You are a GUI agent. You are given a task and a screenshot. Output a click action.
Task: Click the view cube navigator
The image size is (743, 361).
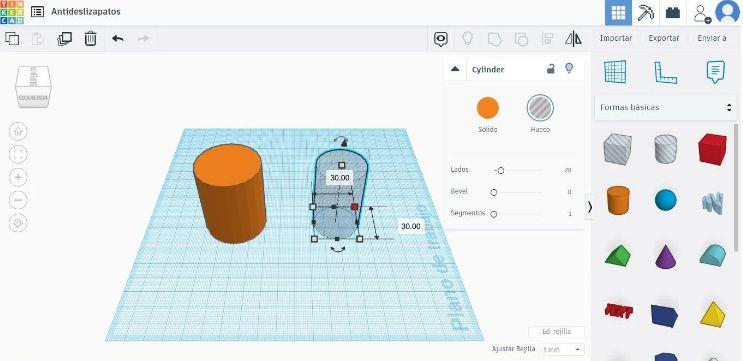[x=33, y=86]
